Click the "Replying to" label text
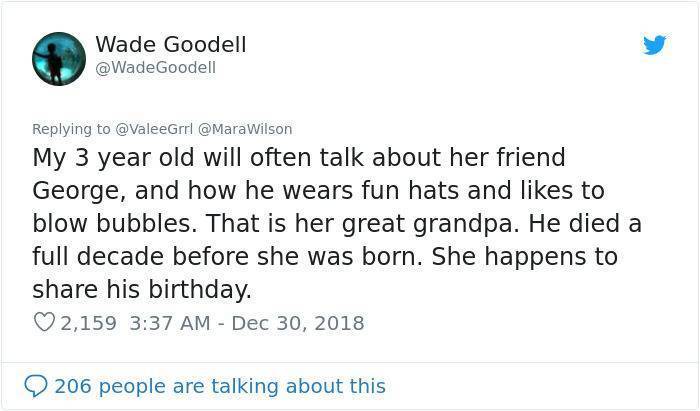The width and height of the screenshot is (700, 411). [x=71, y=129]
